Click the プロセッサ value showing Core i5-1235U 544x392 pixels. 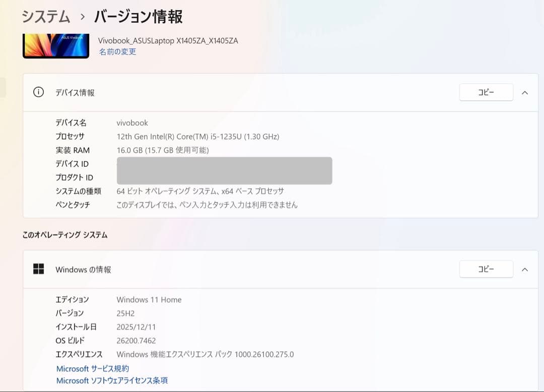[x=197, y=136]
